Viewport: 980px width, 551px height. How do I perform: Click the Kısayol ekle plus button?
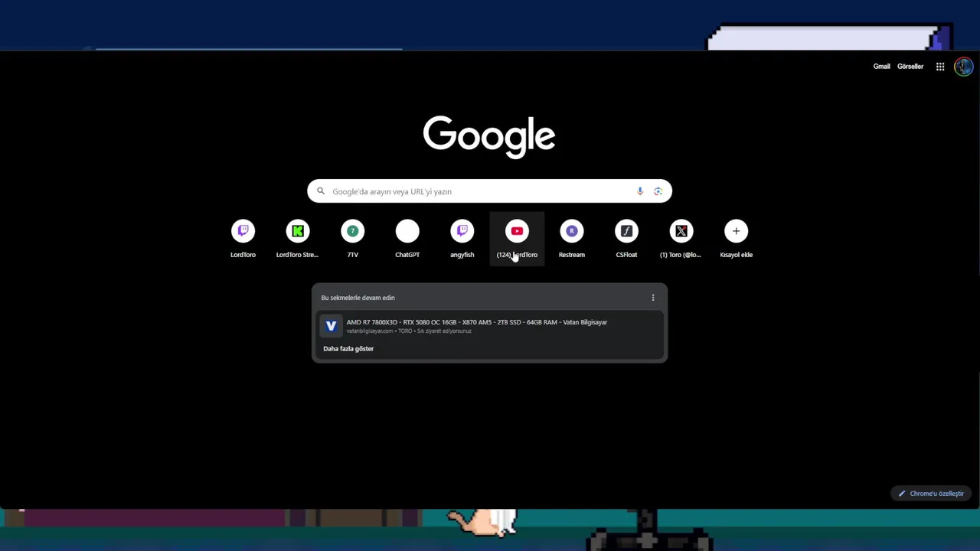tap(736, 231)
